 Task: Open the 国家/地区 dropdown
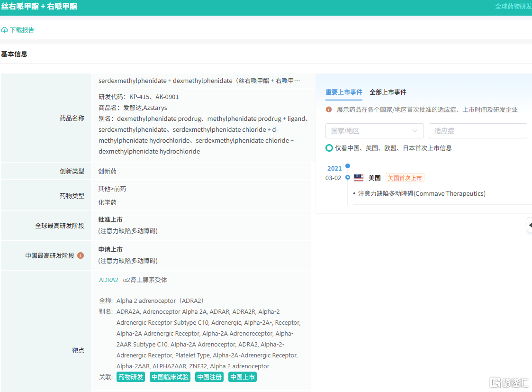(x=375, y=131)
